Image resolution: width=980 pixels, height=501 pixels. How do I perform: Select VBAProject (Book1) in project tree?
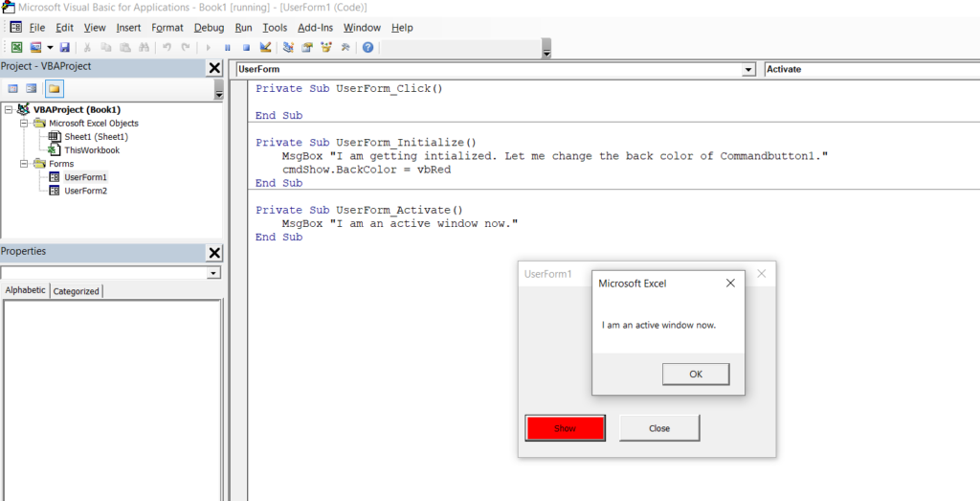77,109
